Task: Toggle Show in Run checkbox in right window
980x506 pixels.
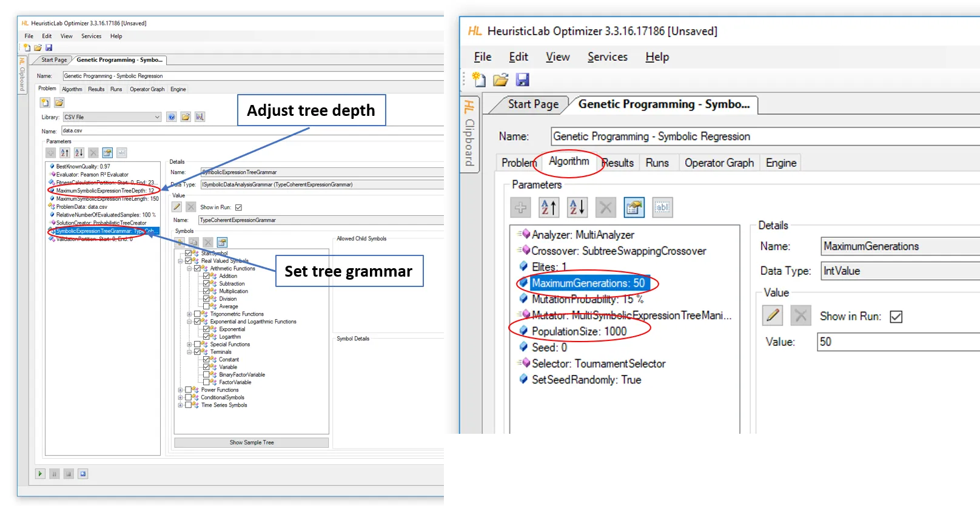Action: 896,317
